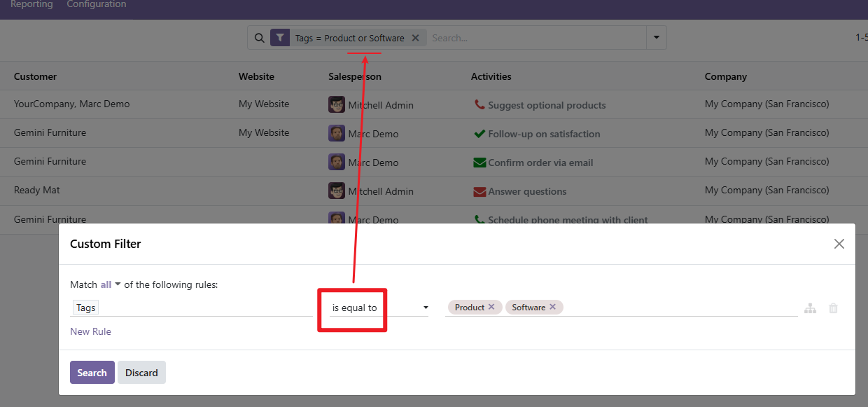Viewport: 868px width, 407px height.
Task: Remove the Product tag from value
Action: tap(491, 307)
